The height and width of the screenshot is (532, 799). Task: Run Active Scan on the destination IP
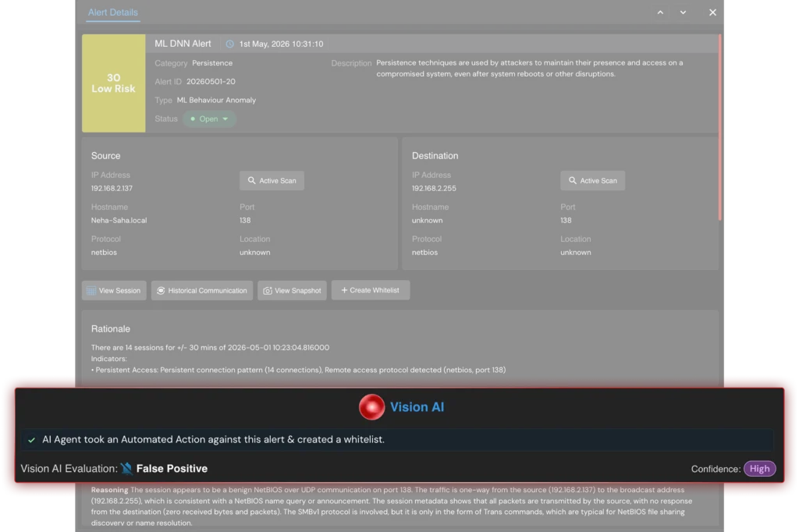point(593,180)
